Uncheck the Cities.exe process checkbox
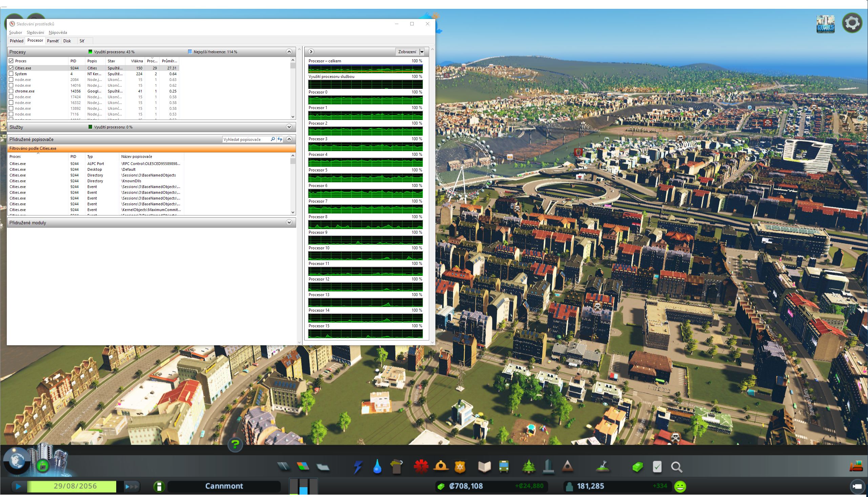Image resolution: width=868 pixels, height=497 pixels. 11,68
